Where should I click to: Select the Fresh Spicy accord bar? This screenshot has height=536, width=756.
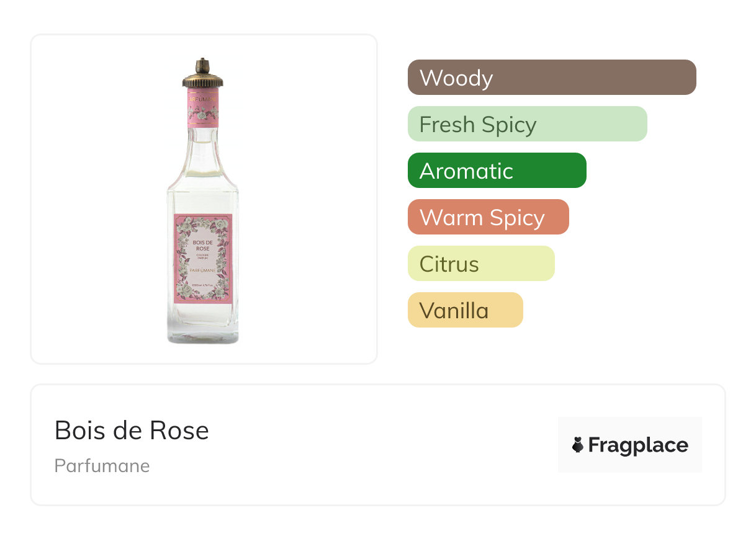527,124
